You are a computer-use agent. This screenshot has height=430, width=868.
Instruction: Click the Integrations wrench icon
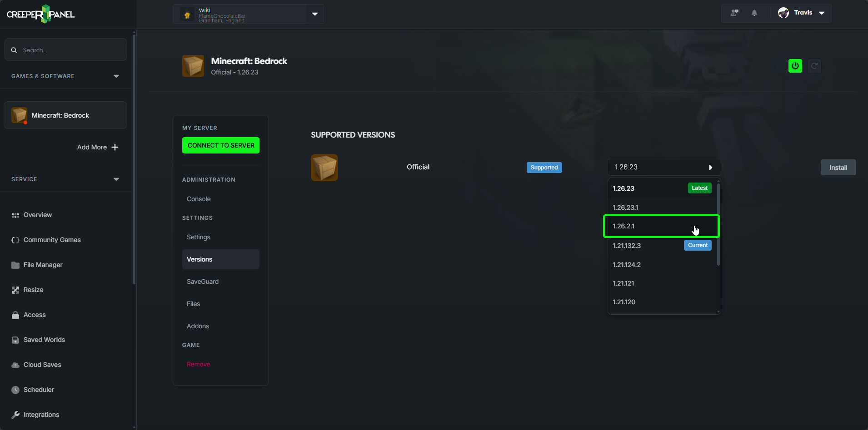click(15, 415)
